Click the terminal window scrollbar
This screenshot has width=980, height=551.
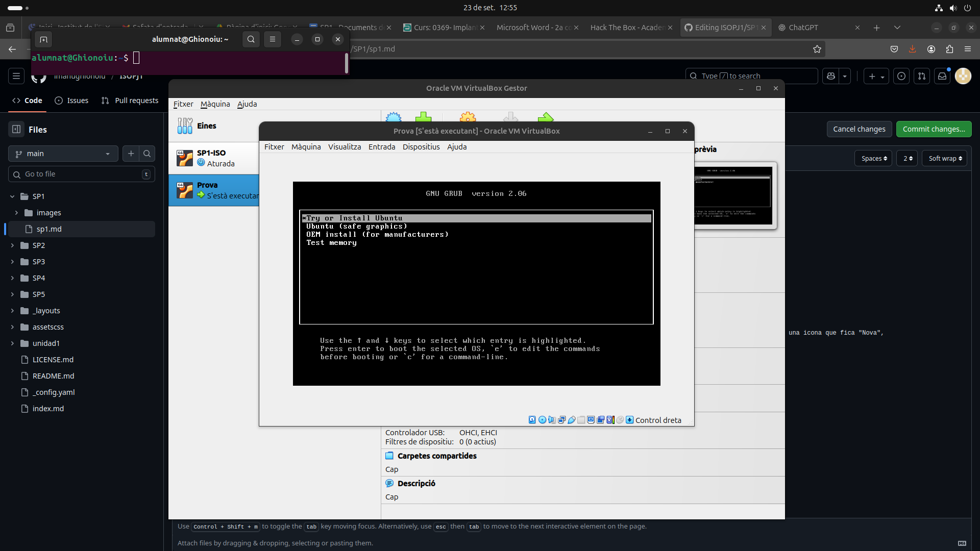click(x=347, y=63)
